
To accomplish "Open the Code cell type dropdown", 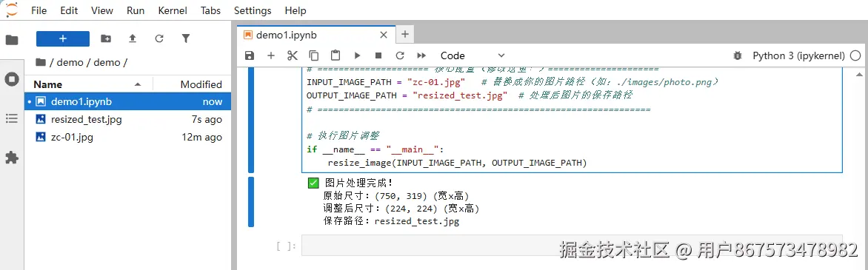I will [x=473, y=55].
